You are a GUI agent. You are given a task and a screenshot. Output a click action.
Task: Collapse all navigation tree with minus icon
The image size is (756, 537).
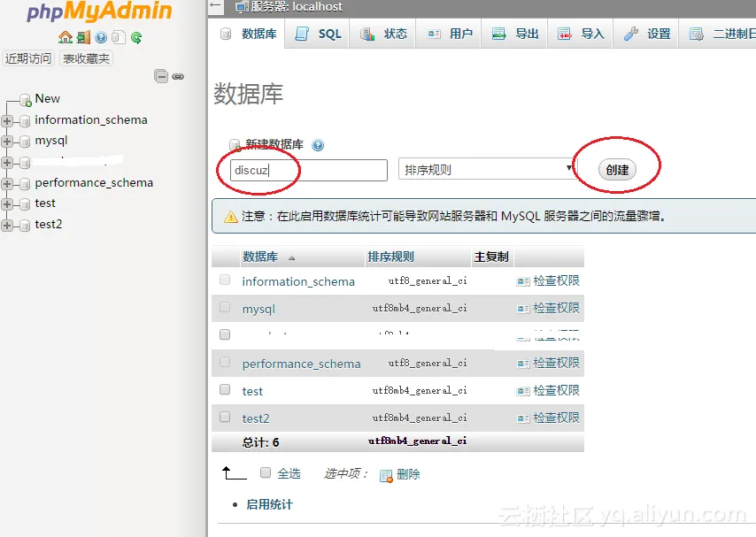point(161,76)
